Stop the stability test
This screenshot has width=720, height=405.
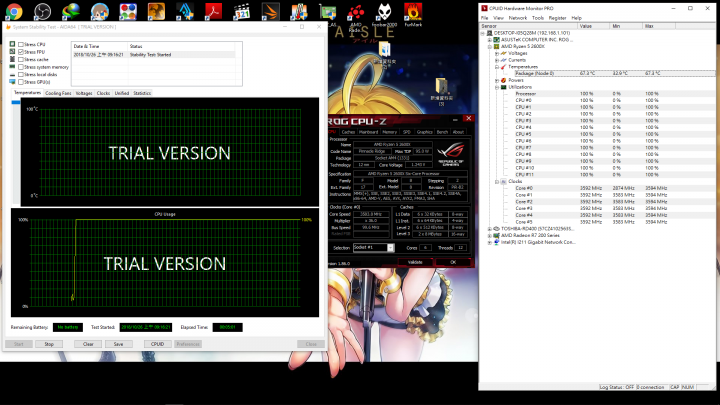[x=49, y=344]
